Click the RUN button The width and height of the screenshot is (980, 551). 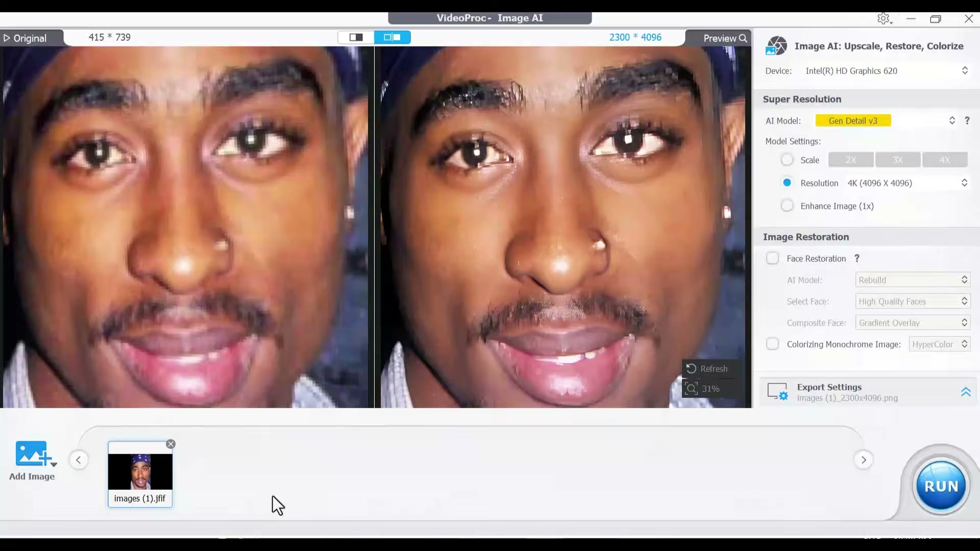[x=941, y=486]
